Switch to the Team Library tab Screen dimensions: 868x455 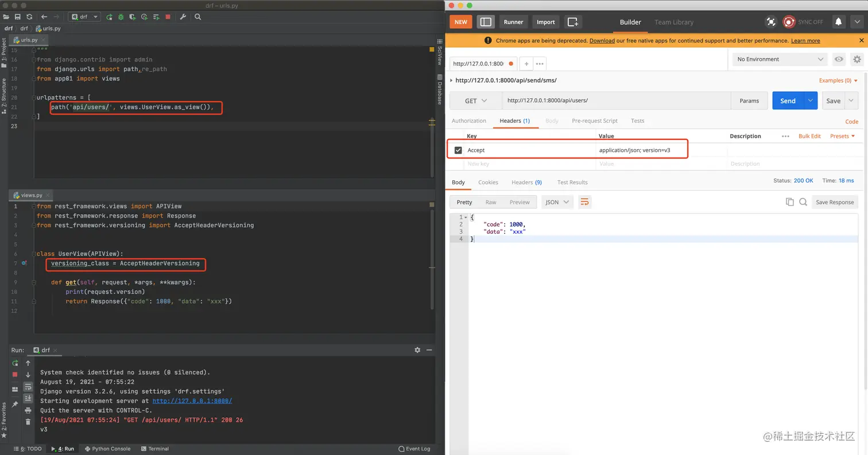click(x=674, y=22)
